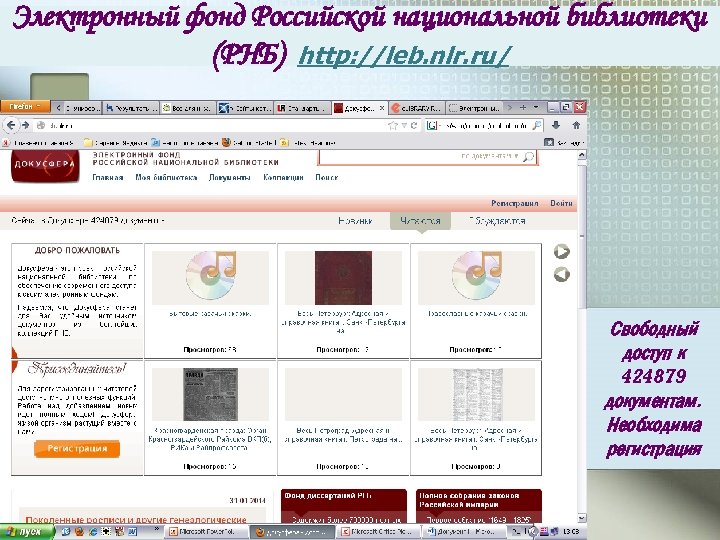Open the yellow folder bookmark in bookmarks bar
The image size is (720, 540).
pyautogui.click(x=116, y=143)
